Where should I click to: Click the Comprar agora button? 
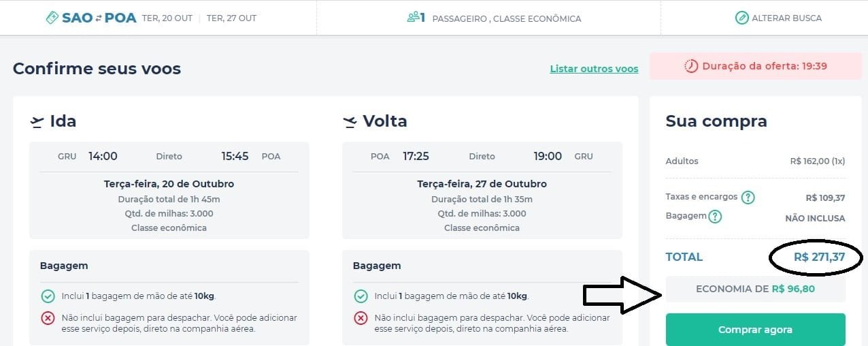click(x=755, y=330)
